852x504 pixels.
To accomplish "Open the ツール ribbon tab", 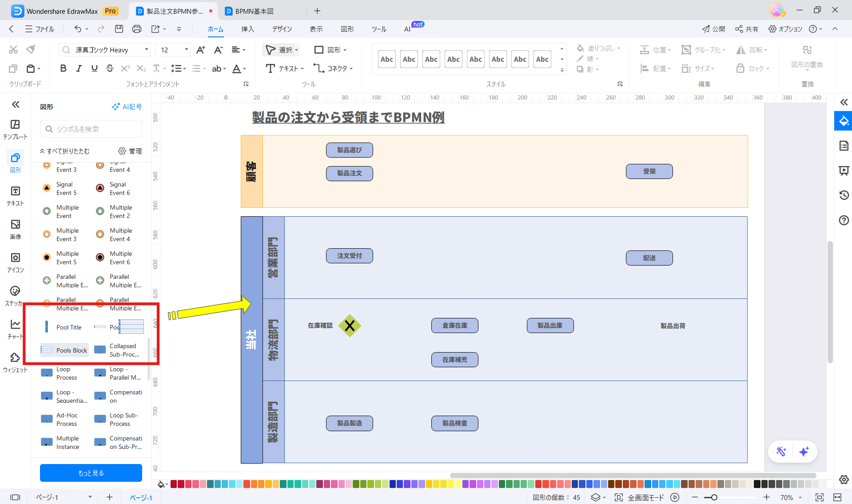I will pos(379,29).
